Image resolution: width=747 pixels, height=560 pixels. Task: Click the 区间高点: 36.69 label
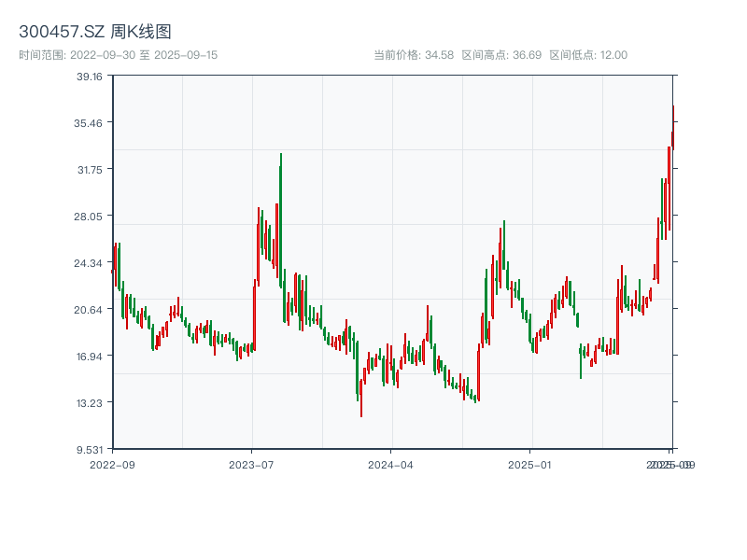coord(501,55)
